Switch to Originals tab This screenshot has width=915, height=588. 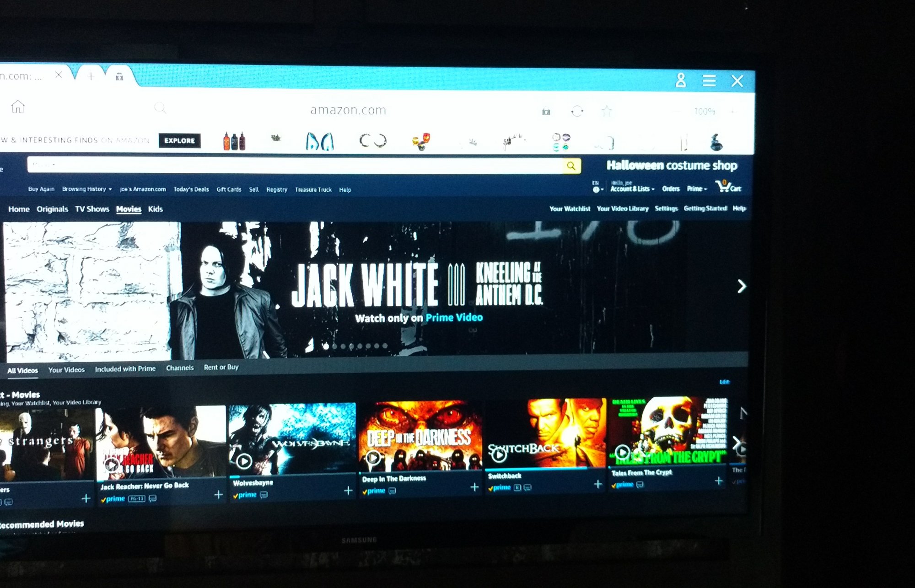coord(52,209)
